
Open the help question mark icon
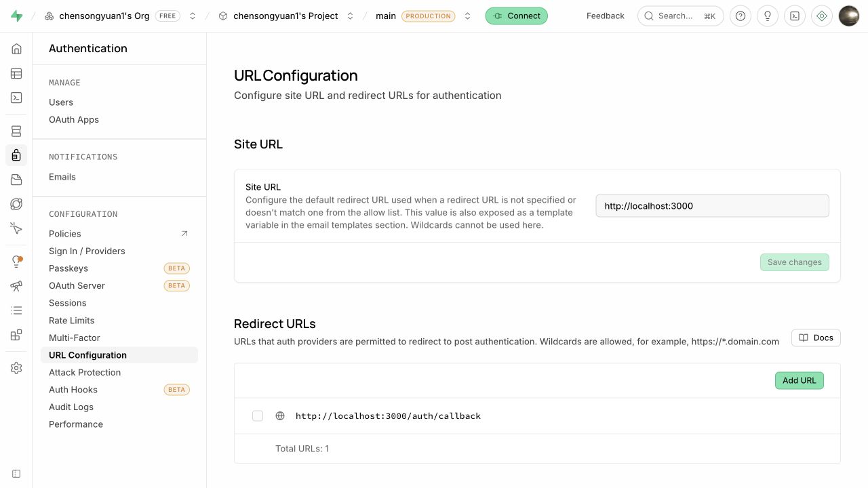[740, 16]
